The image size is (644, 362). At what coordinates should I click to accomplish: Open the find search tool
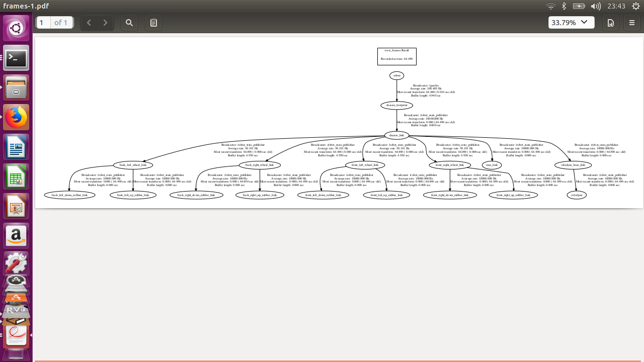pos(129,23)
